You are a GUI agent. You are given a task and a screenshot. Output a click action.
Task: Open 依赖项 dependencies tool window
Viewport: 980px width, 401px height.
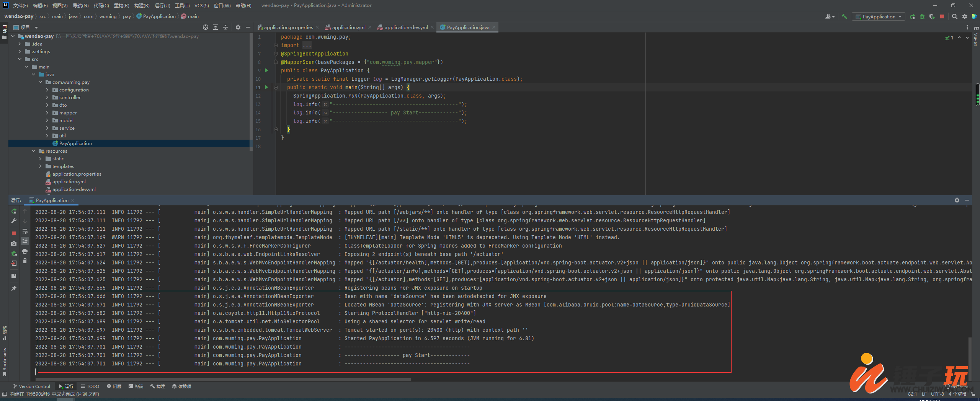click(x=181, y=386)
